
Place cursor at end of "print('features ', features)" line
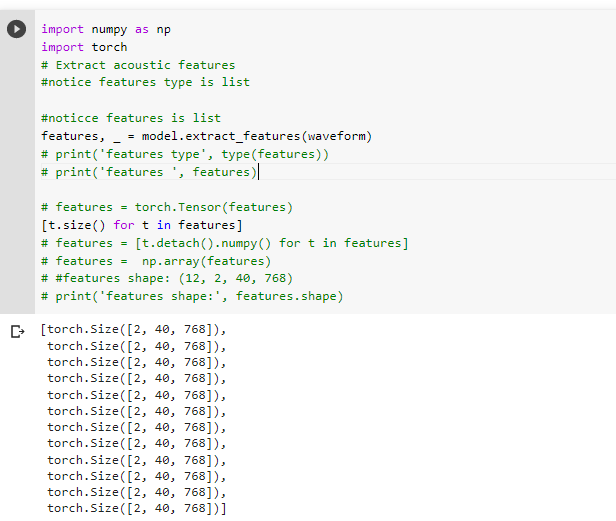pos(257,172)
